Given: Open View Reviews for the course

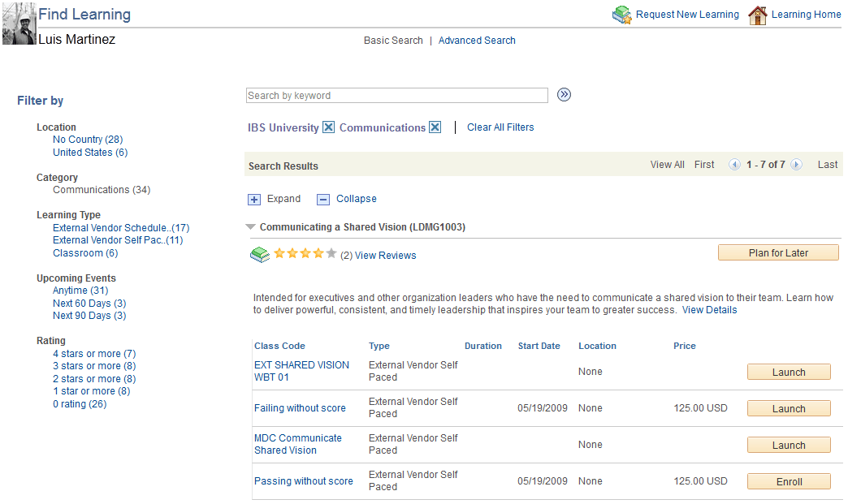Looking at the screenshot, I should click(385, 255).
